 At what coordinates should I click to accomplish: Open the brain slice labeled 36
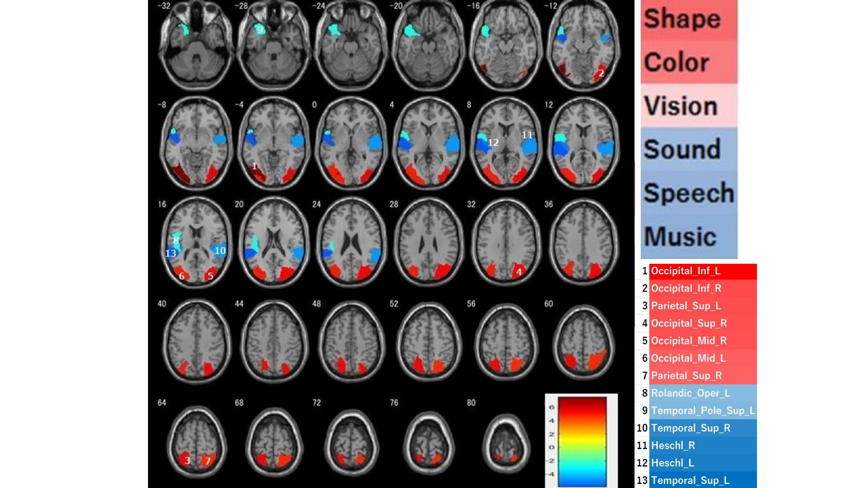point(583,242)
